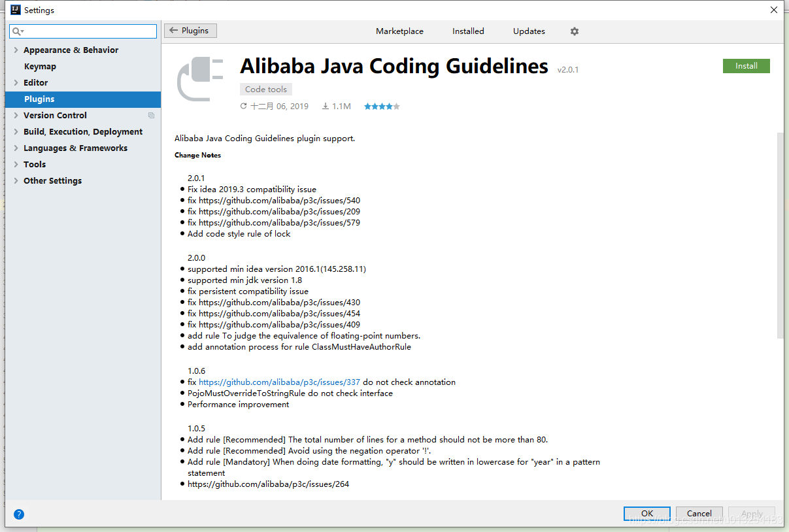
Task: Open the Marketplace tab
Action: [x=399, y=31]
